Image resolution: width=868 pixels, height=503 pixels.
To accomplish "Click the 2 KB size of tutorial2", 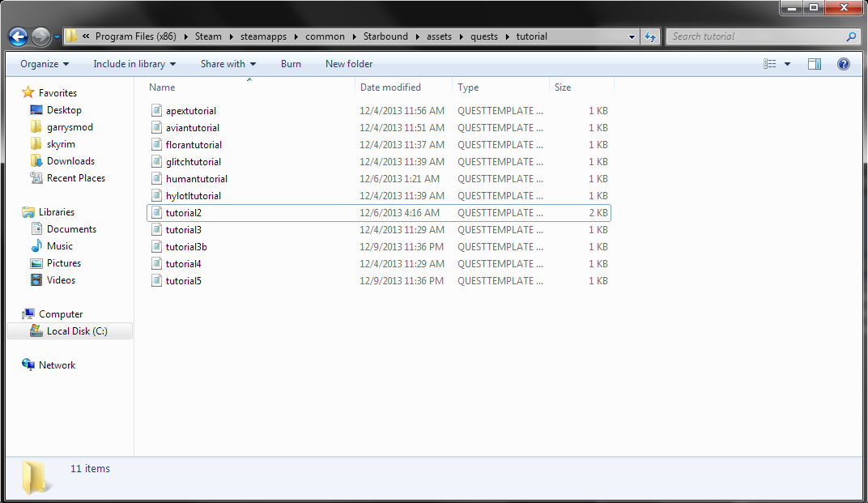I will (598, 213).
